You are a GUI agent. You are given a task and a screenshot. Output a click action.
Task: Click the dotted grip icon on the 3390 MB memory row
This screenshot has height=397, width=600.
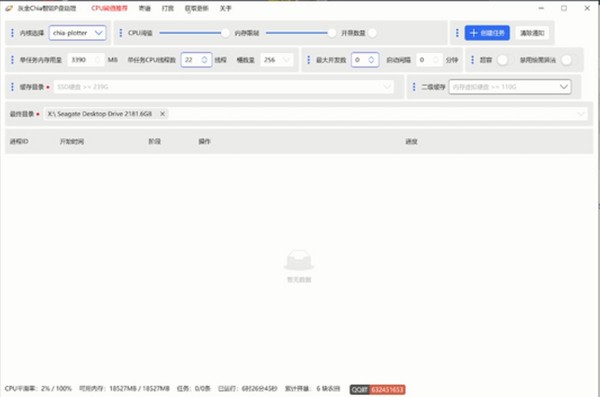pos(12,60)
